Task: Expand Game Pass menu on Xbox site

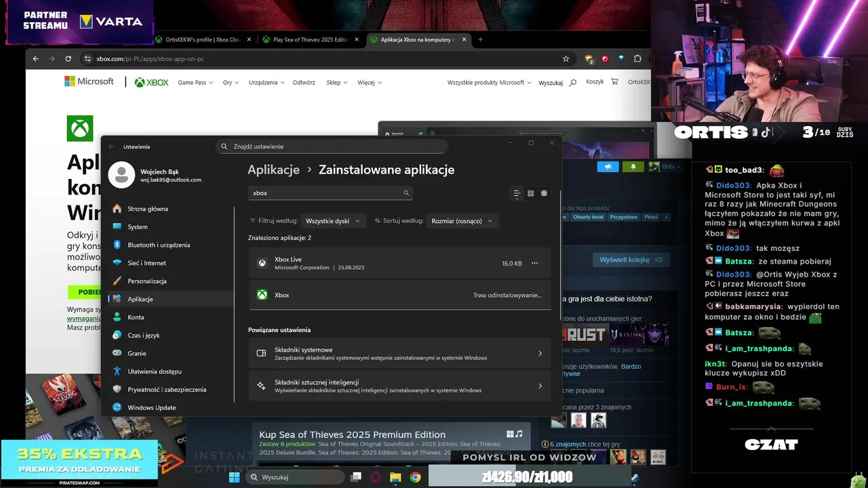Action: (195, 82)
